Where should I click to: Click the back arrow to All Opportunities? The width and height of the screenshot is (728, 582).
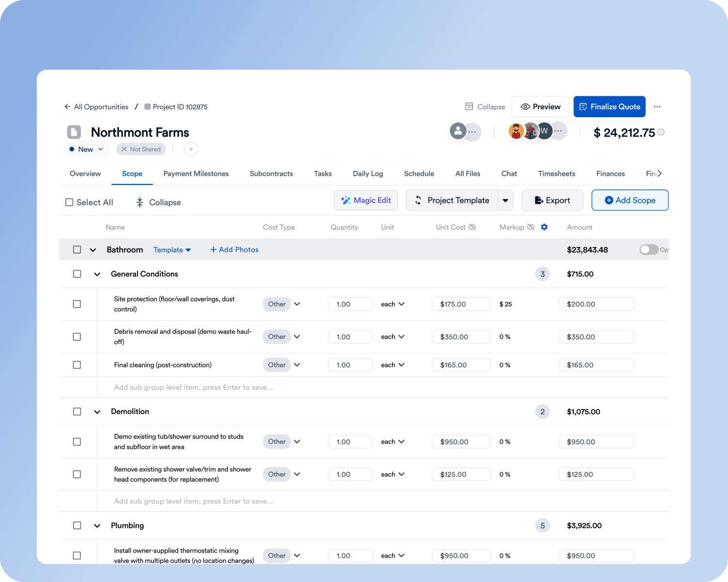[x=67, y=107]
